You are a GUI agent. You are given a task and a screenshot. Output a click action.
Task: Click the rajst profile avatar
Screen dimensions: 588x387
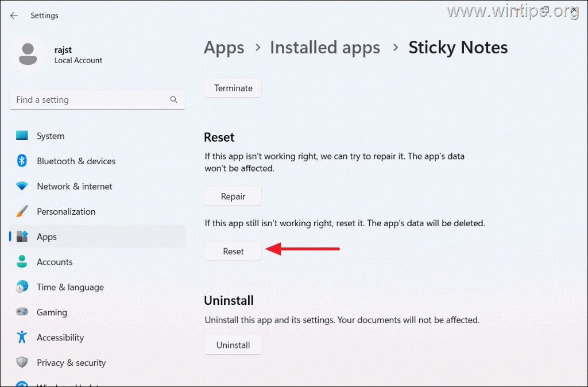pos(28,55)
